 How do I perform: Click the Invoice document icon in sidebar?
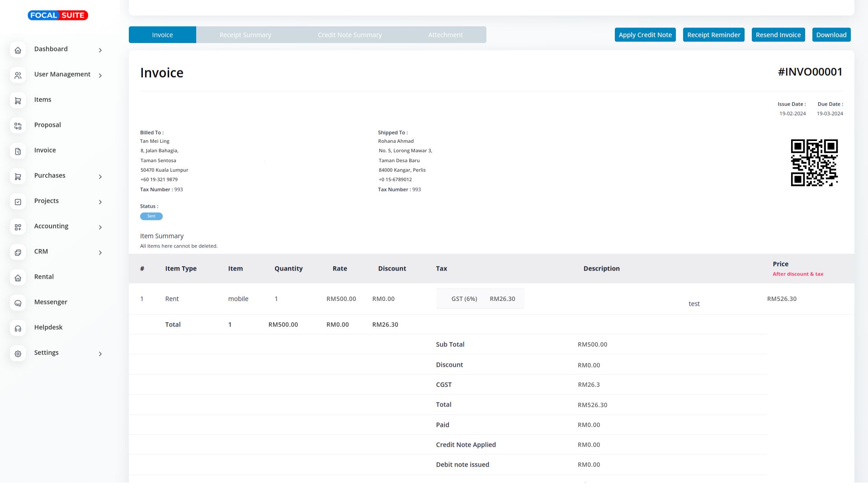tap(18, 151)
